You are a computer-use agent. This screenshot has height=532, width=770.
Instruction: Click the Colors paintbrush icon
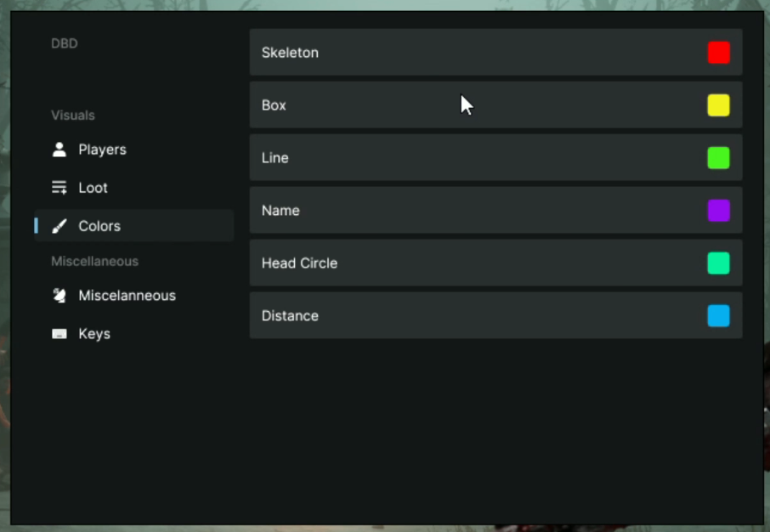[x=59, y=226]
